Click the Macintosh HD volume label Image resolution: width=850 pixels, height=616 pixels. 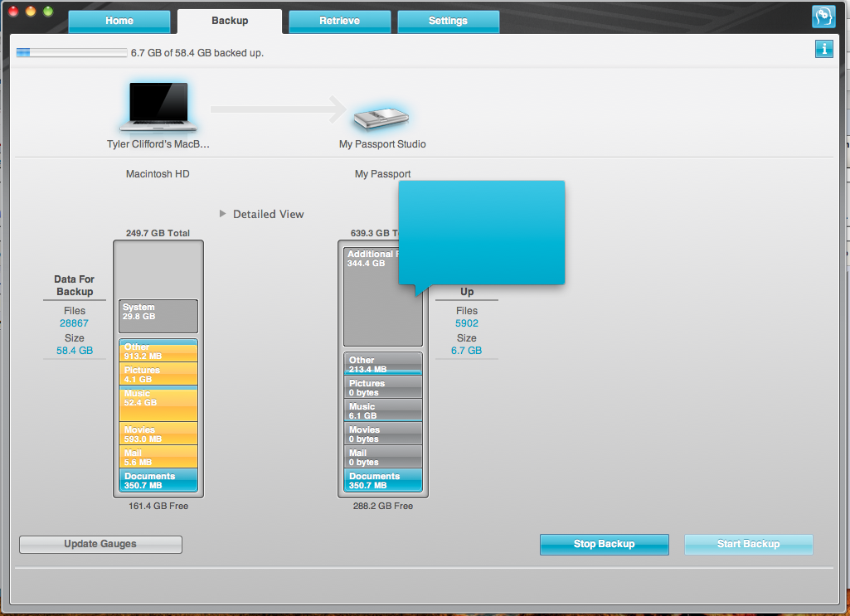click(158, 174)
